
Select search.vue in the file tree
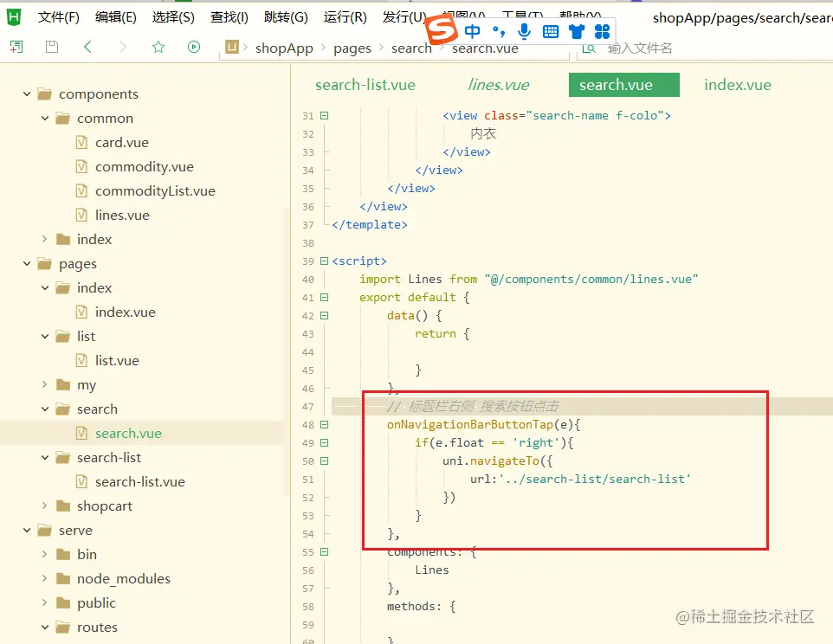click(x=128, y=433)
